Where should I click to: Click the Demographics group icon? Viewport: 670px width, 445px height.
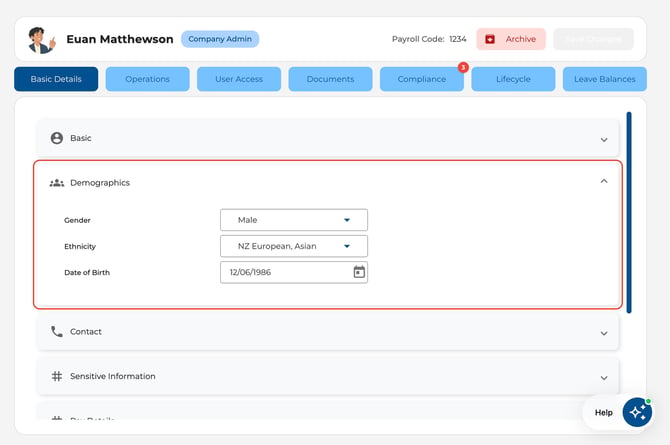tap(57, 183)
